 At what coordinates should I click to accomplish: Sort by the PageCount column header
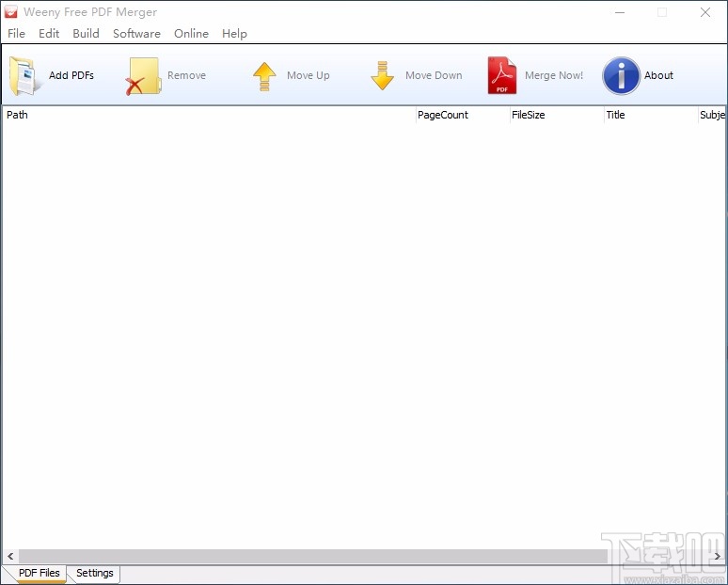point(463,115)
